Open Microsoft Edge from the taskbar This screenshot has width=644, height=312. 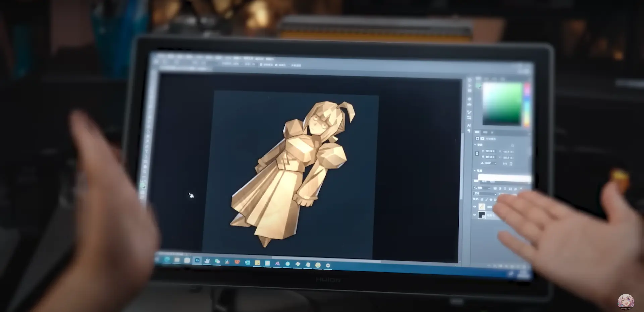167,260
